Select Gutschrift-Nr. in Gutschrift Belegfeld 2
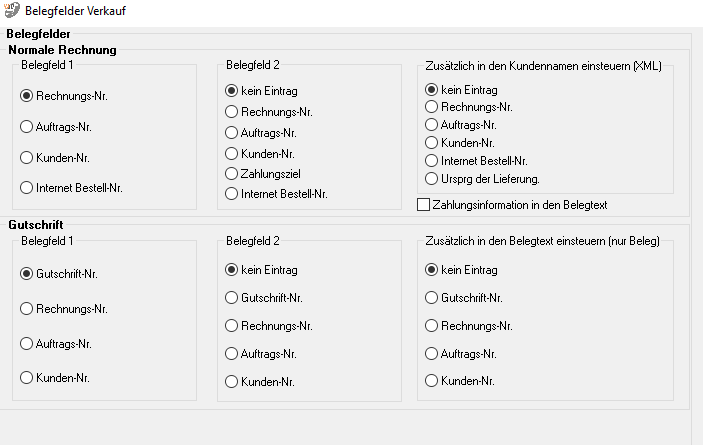 tap(232, 298)
